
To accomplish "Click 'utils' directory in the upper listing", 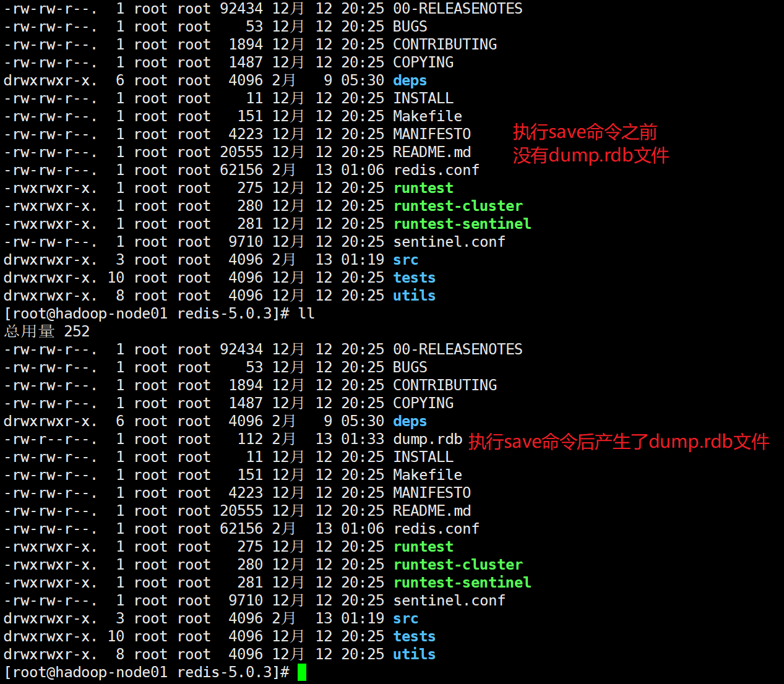I will (x=415, y=296).
